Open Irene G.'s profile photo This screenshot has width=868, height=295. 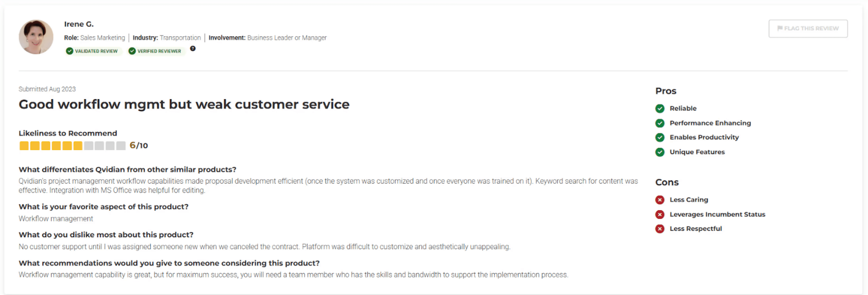click(x=36, y=37)
